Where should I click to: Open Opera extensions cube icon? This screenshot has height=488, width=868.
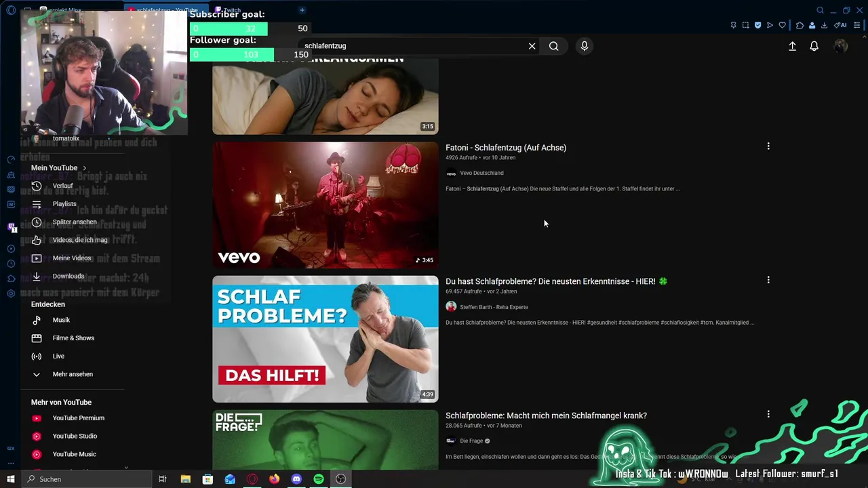pos(800,25)
